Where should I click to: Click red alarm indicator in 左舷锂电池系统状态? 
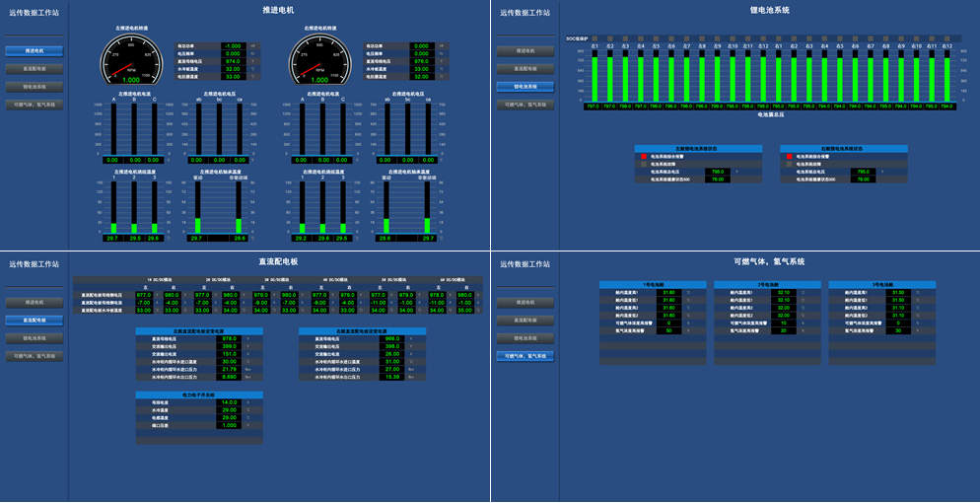(644, 156)
